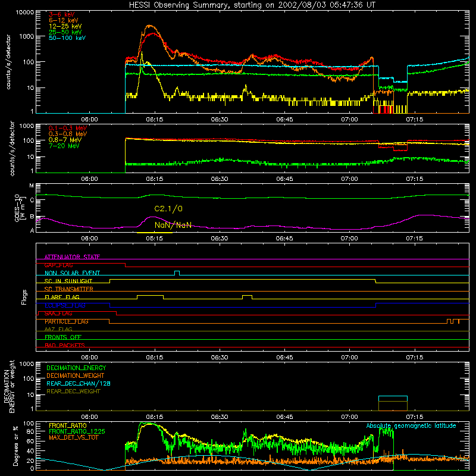Select the red 3-6 keV legend label
This screenshot has height=476, width=476.
pos(62,14)
